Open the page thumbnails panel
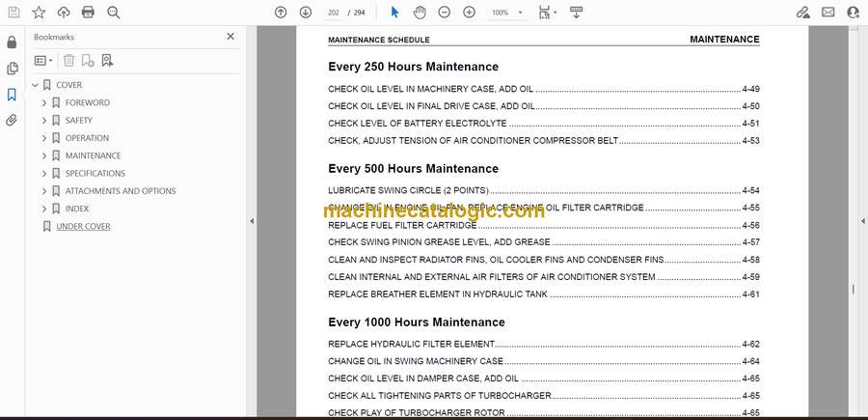Image resolution: width=868 pixels, height=420 pixels. pos(12,69)
